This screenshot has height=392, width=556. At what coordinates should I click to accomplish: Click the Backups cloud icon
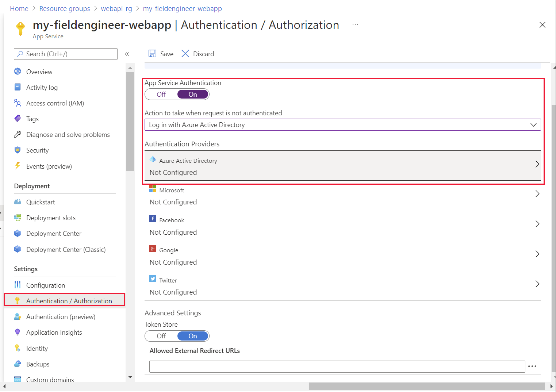pyautogui.click(x=18, y=364)
